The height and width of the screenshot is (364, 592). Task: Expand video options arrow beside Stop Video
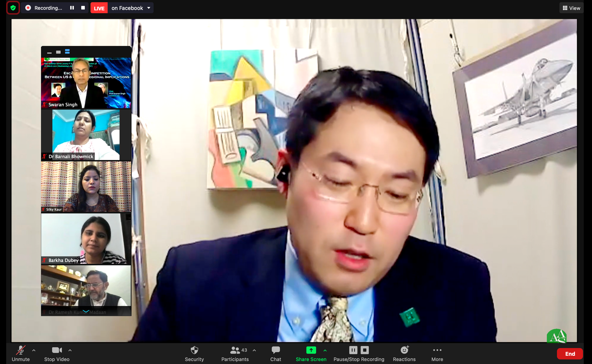[x=70, y=350]
